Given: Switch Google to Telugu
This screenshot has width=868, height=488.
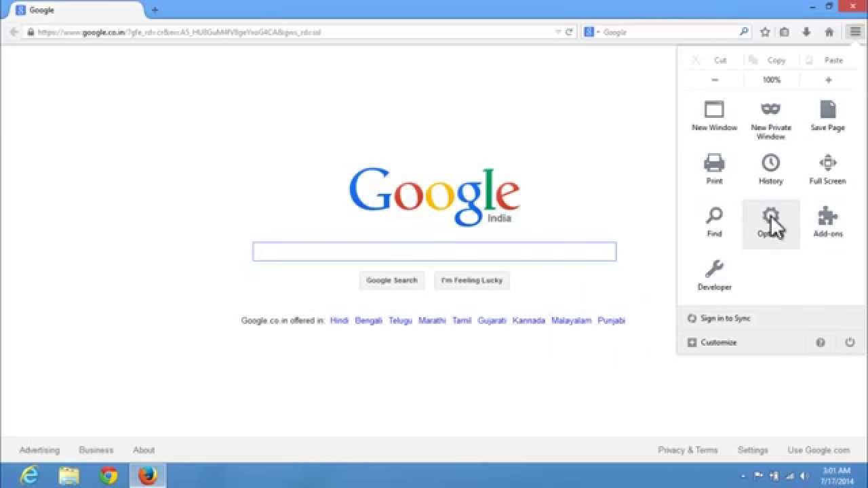Looking at the screenshot, I should 400,321.
